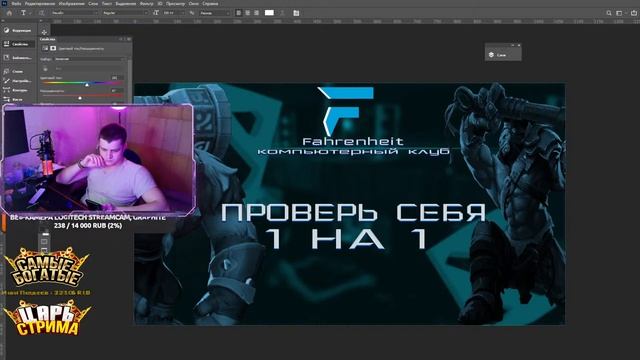640x360 pixels.
Task: Collapse the Properties panel
Action: tap(121, 39)
